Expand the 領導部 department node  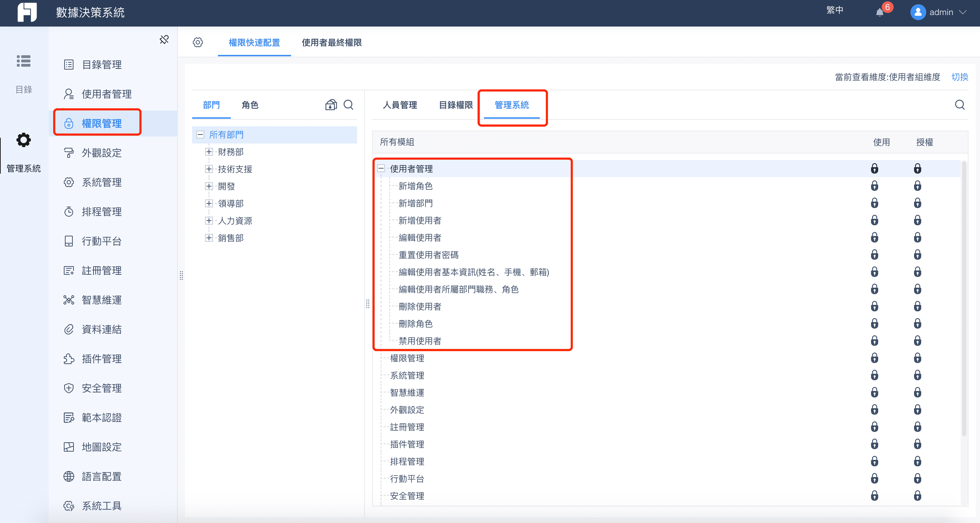209,203
